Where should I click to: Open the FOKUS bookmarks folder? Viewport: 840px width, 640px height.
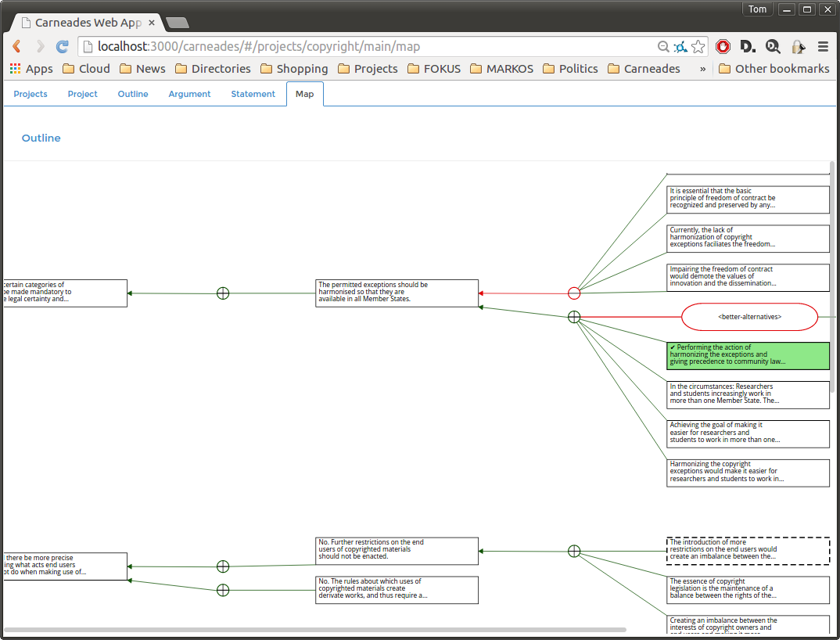[434, 69]
